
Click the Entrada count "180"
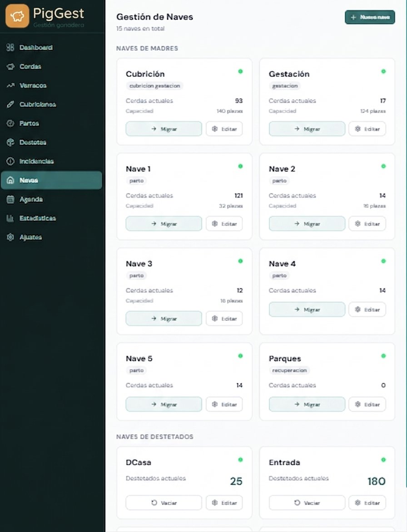(x=377, y=481)
